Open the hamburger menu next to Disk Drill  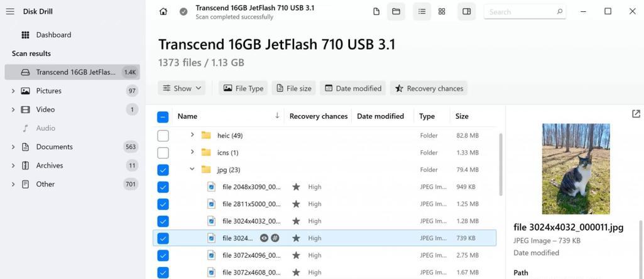10,11
